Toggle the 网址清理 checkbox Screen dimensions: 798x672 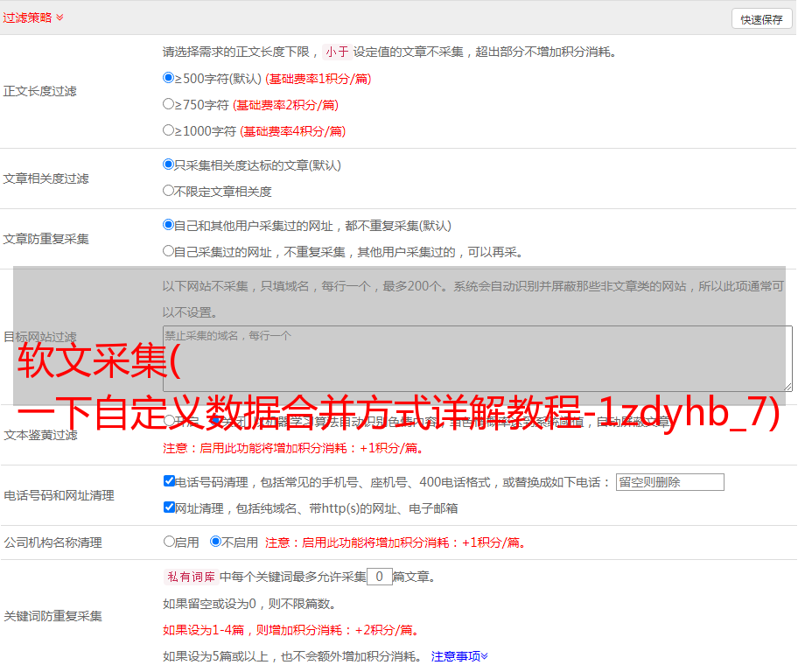(169, 507)
